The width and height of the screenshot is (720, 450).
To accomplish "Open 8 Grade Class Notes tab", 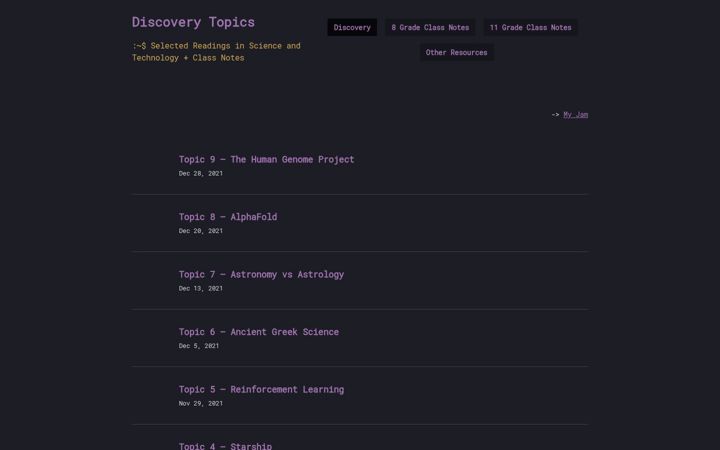I will pos(430,28).
